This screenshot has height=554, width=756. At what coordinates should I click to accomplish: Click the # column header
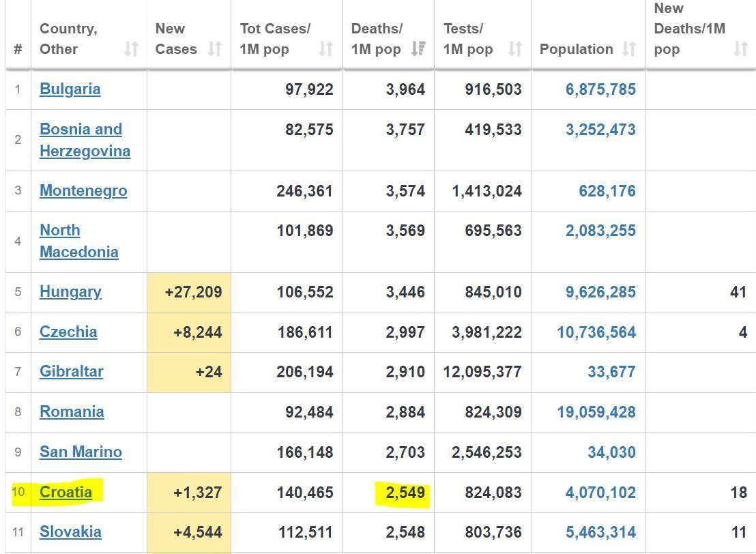(18, 49)
